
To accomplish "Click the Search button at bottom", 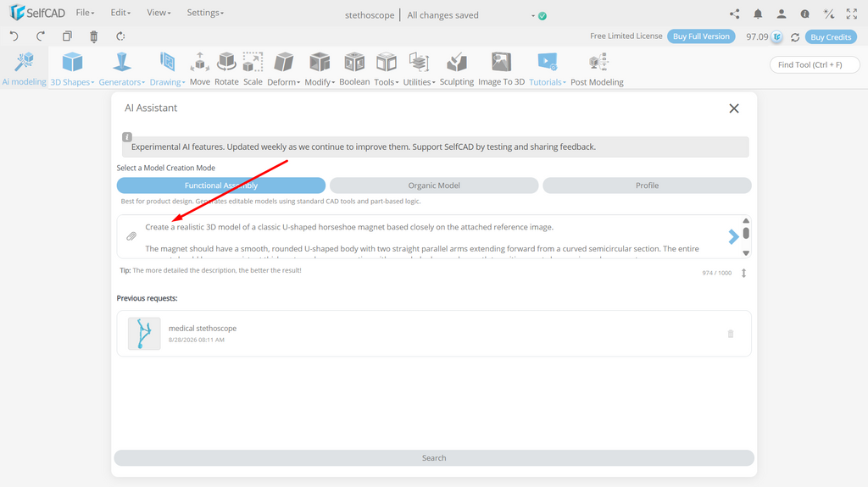I will pos(434,457).
